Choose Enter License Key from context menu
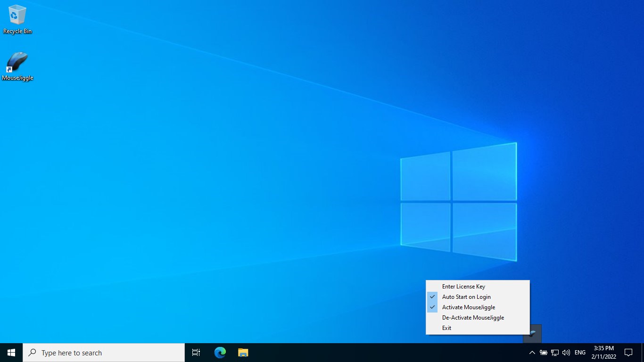 (x=478, y=287)
